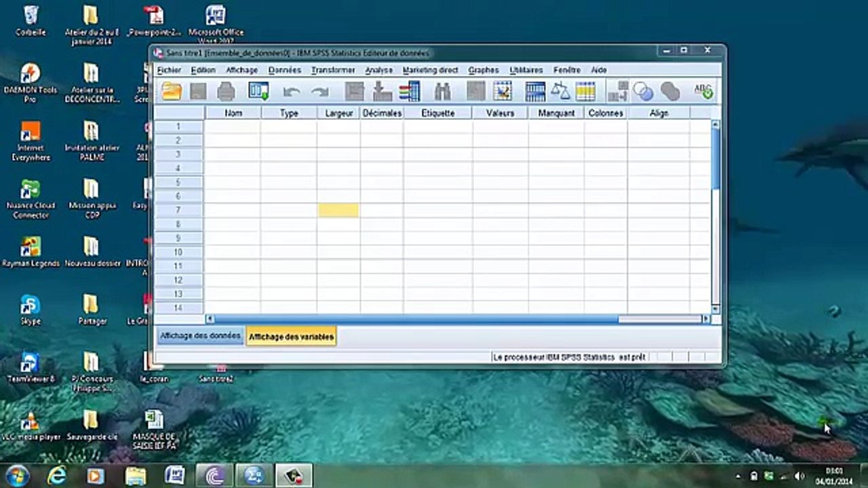Screen dimensions: 868x488
Task: Select the Split file toolbar icon
Action: [x=536, y=91]
